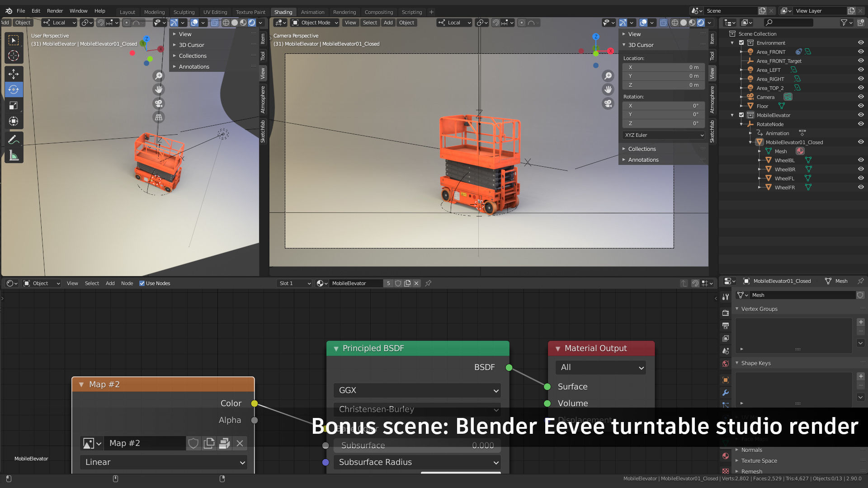This screenshot has width=868, height=488.
Task: Open Window menu
Action: 78,11
